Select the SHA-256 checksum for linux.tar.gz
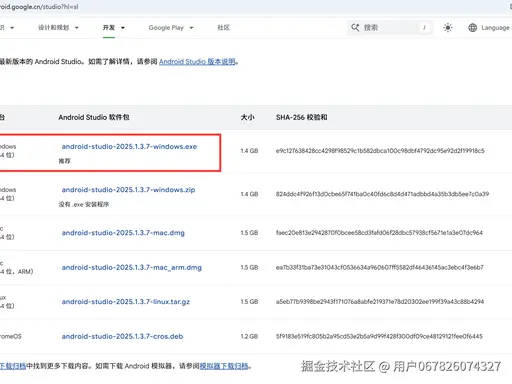This screenshot has width=512, height=384. (x=380, y=302)
